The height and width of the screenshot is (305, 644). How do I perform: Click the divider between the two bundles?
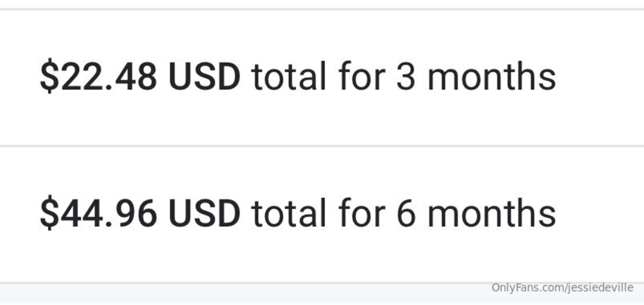pos(322,145)
